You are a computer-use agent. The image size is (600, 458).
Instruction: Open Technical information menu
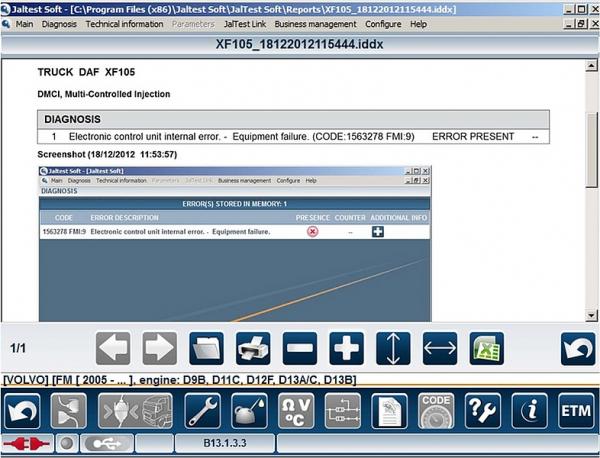[x=124, y=24]
